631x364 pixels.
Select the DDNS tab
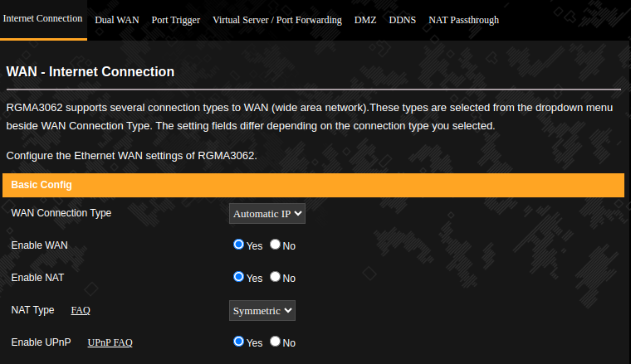(x=403, y=20)
